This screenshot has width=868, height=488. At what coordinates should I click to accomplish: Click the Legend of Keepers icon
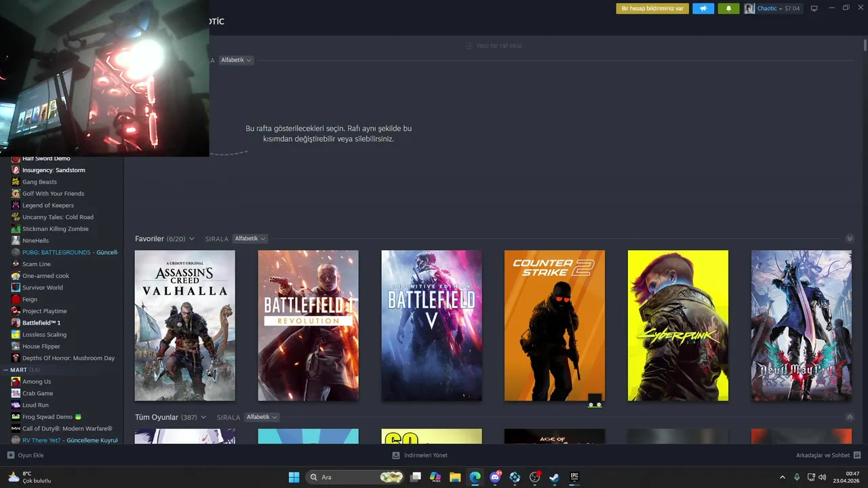(16, 205)
